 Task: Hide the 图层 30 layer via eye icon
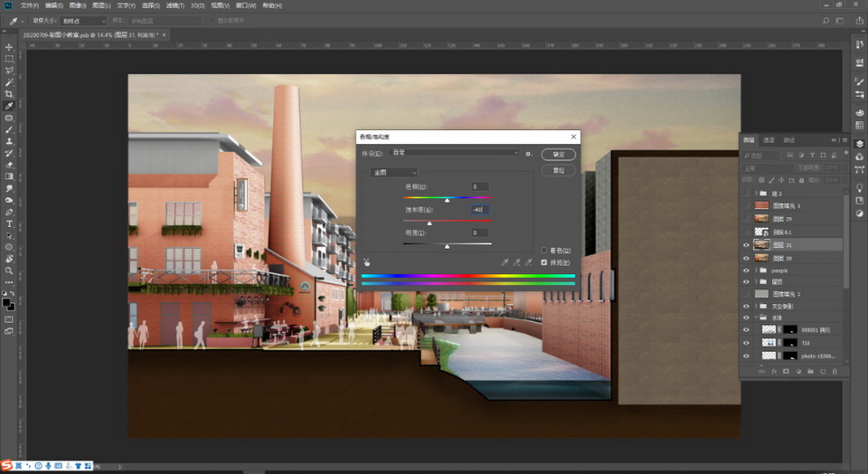click(746, 258)
